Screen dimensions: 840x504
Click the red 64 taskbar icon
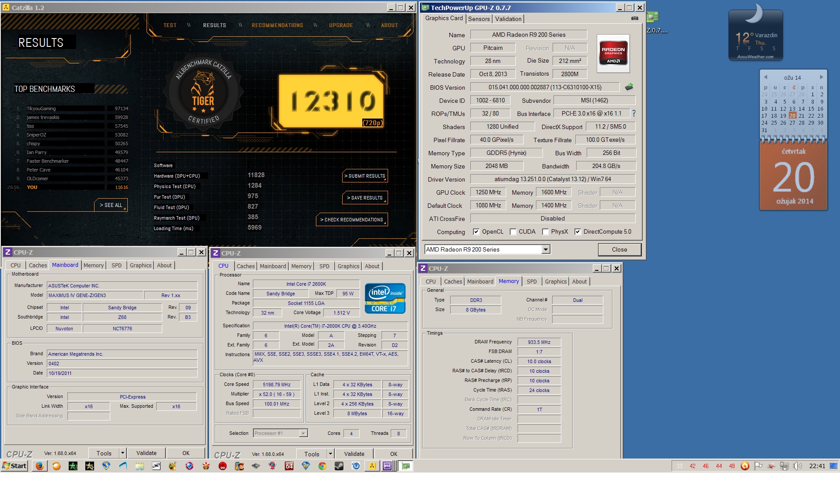click(289, 466)
